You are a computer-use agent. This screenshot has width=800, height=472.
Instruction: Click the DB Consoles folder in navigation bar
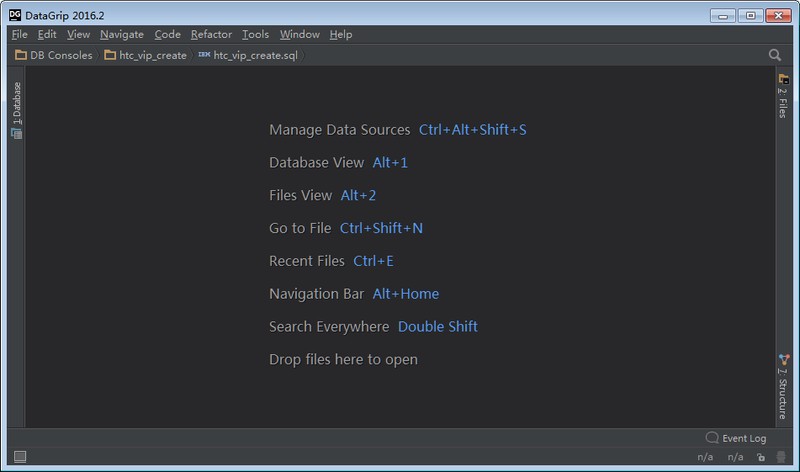coord(54,55)
